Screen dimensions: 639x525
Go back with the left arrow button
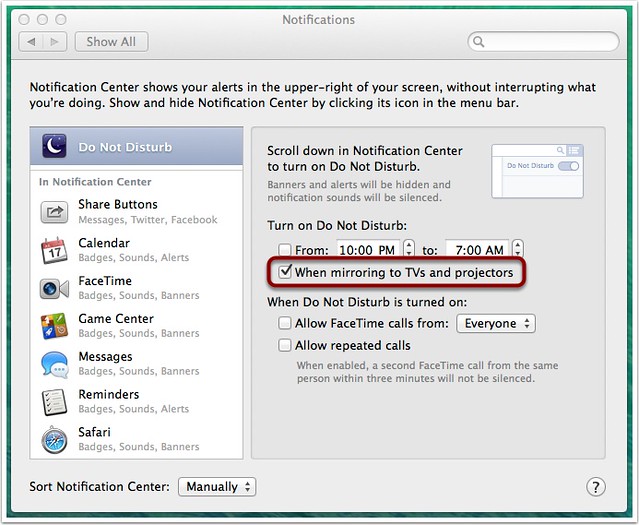click(x=31, y=42)
